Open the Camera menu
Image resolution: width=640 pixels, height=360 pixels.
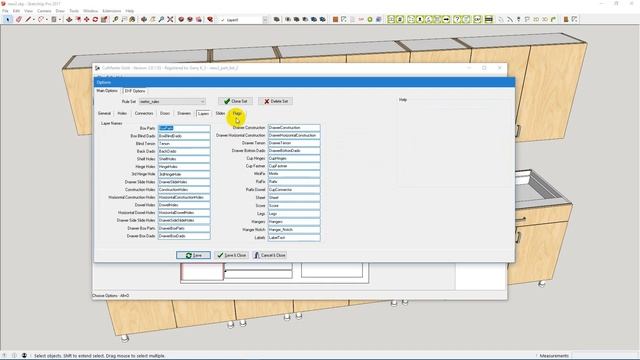44,11
